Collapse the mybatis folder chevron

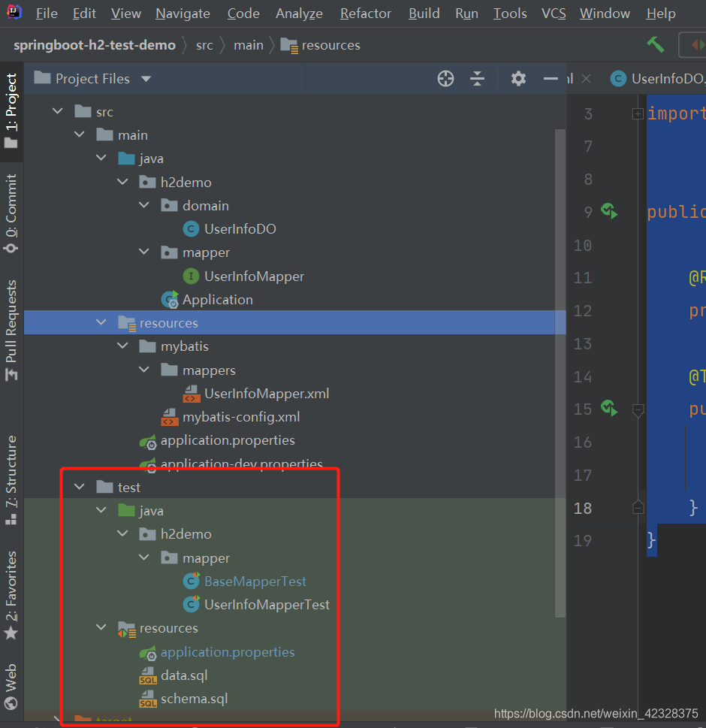tap(122, 346)
